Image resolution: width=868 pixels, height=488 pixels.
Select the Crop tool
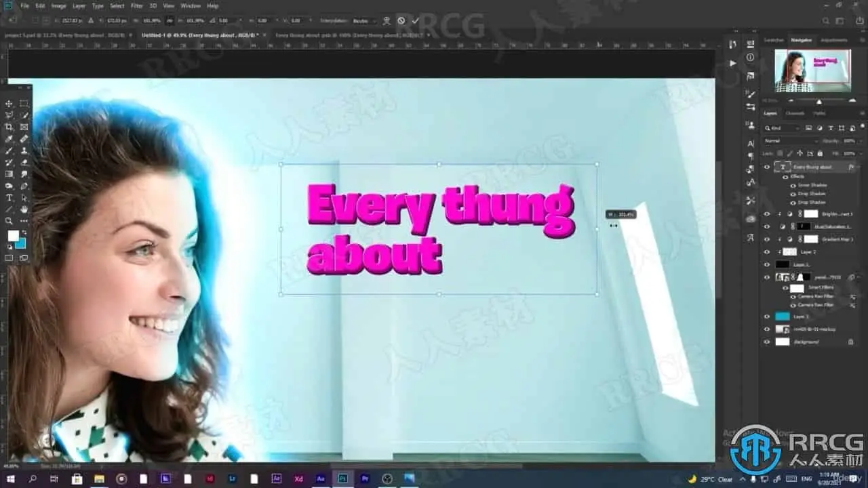[9, 127]
